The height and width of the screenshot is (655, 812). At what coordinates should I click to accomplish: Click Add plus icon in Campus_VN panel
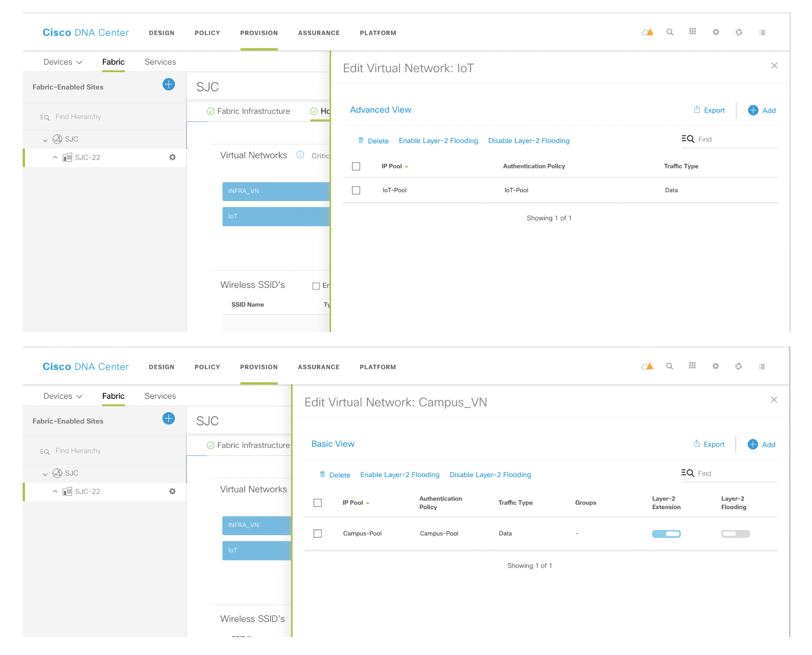(x=753, y=445)
